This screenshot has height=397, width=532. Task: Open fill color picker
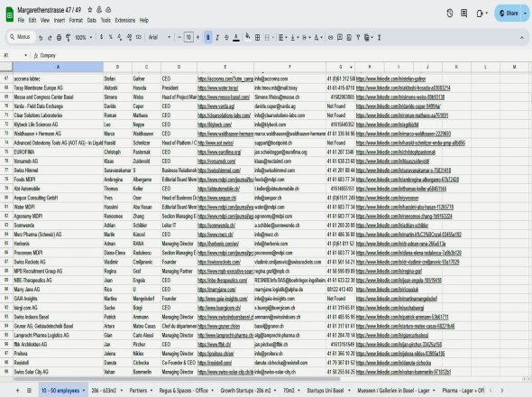(248, 37)
